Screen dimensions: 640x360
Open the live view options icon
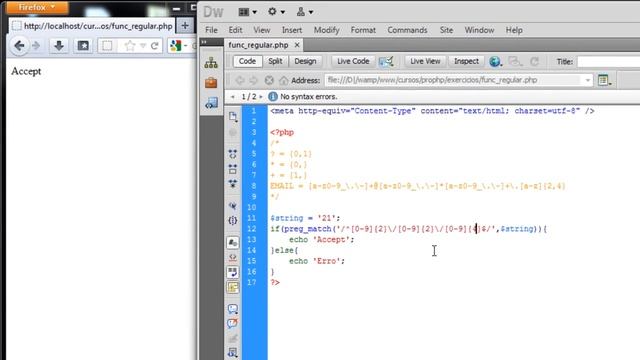[x=604, y=80]
